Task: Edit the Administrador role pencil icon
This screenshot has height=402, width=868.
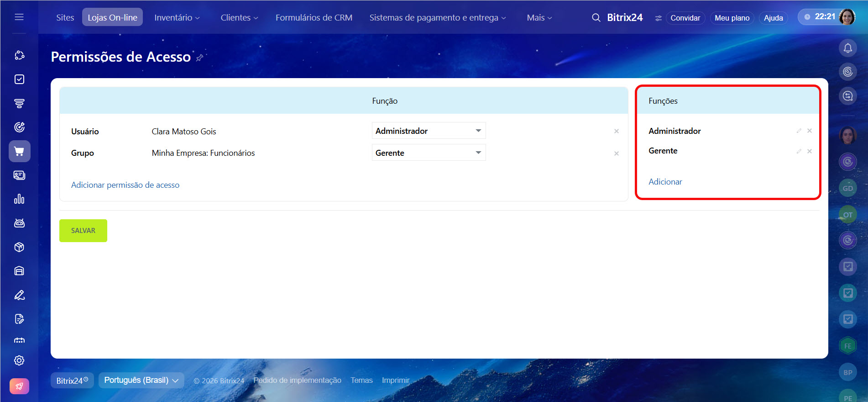Action: (799, 131)
